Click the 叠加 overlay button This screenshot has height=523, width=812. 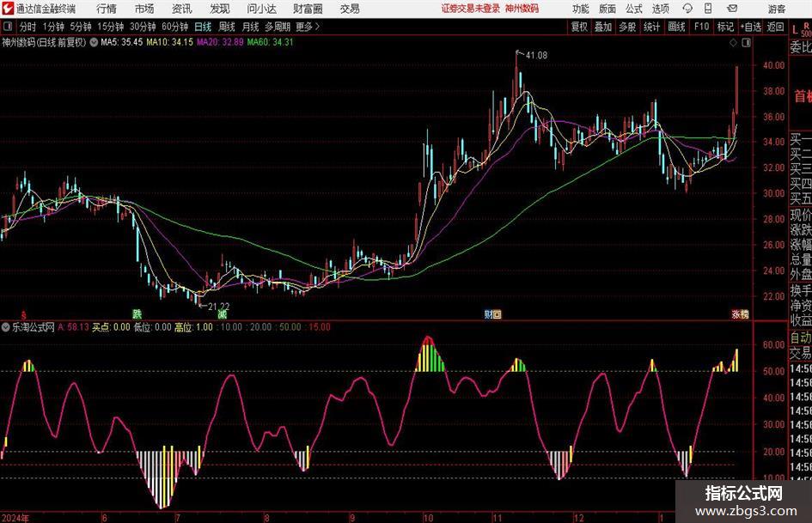coord(603,27)
